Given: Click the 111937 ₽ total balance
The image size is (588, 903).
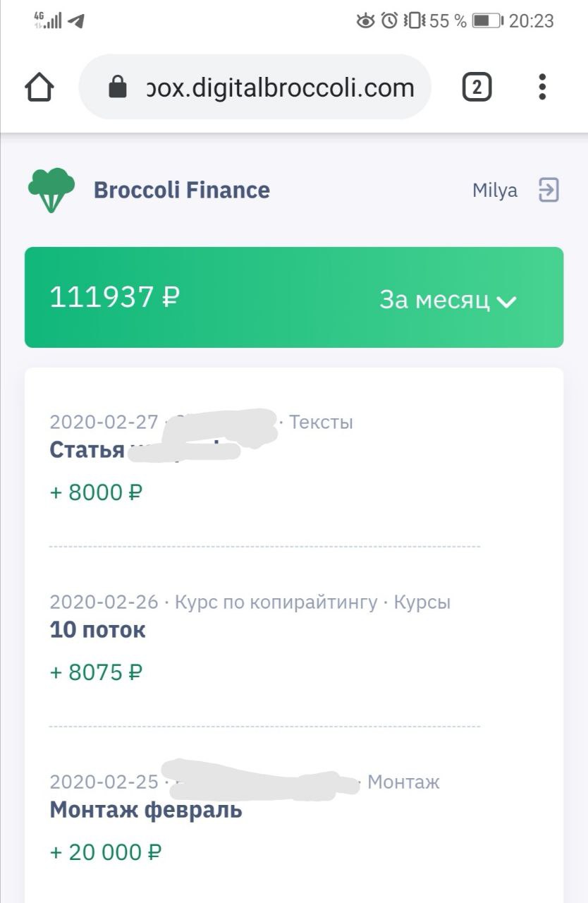Looking at the screenshot, I should (114, 297).
